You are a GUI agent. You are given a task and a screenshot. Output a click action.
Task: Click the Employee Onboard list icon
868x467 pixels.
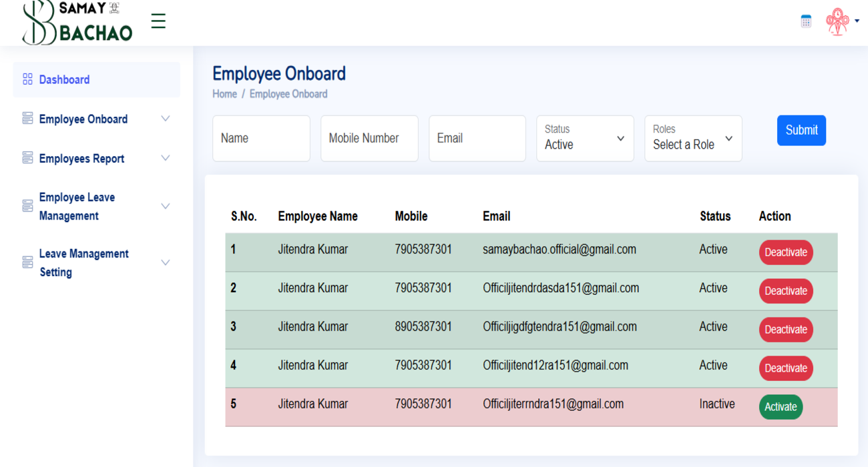tap(27, 118)
